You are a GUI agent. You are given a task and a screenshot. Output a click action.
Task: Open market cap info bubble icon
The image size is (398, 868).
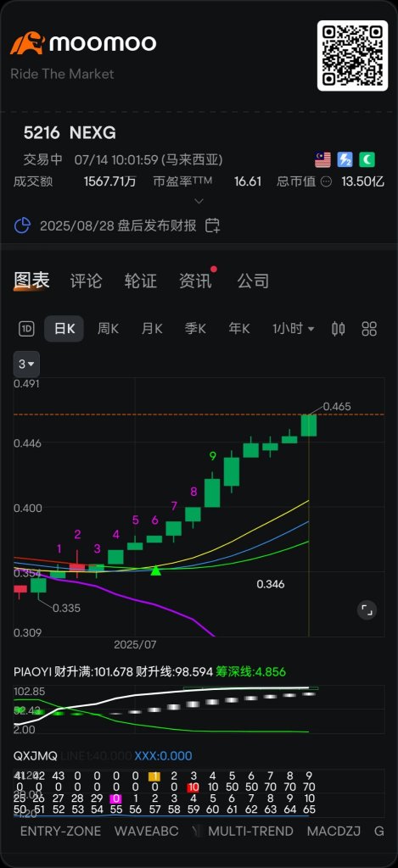(x=327, y=181)
